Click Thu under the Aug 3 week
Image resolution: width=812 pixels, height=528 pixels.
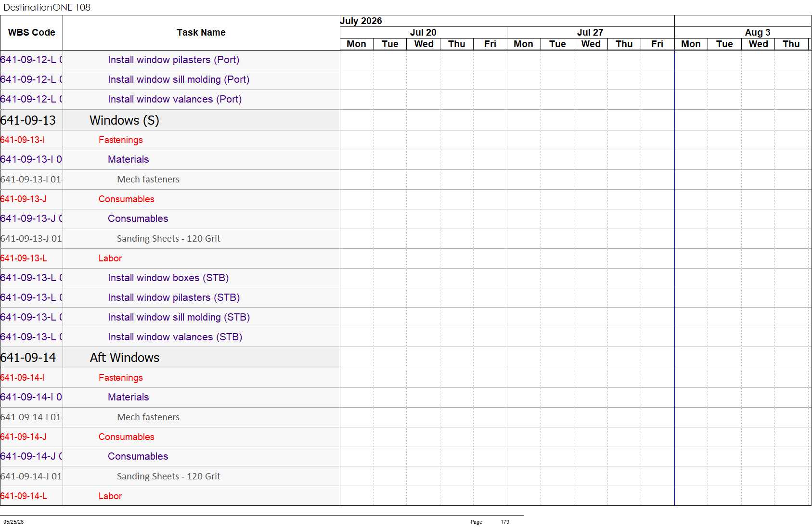pos(791,44)
